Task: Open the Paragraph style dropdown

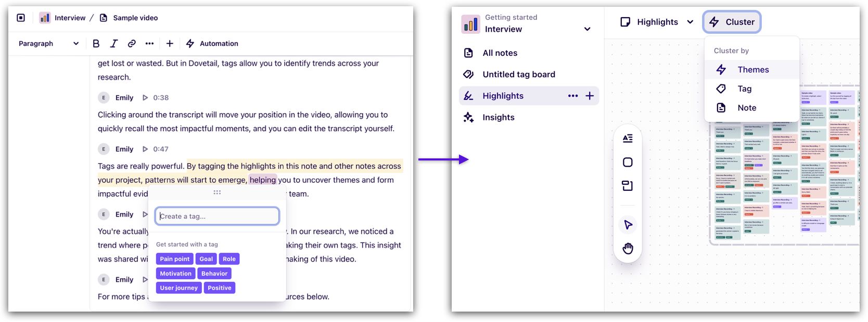Action: coord(48,44)
